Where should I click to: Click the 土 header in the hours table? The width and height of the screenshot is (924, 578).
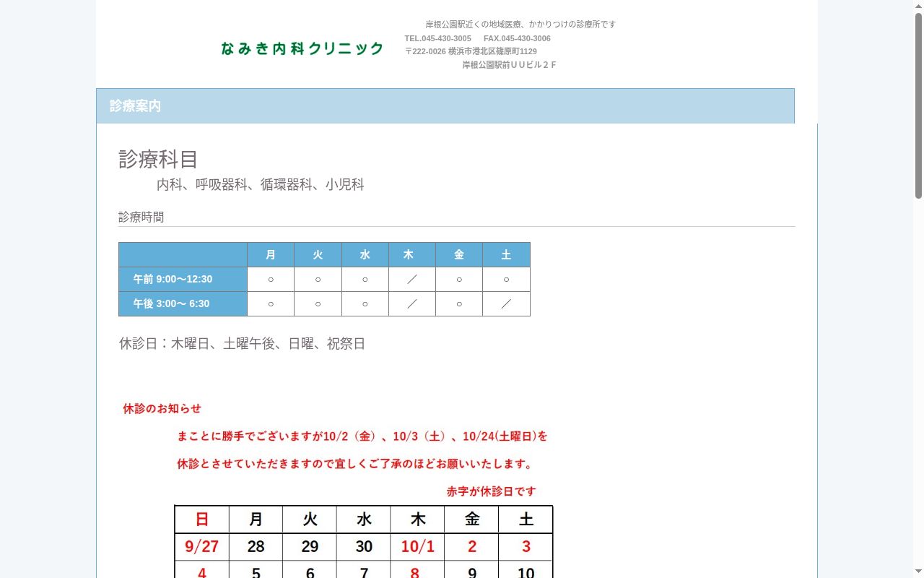[506, 255]
